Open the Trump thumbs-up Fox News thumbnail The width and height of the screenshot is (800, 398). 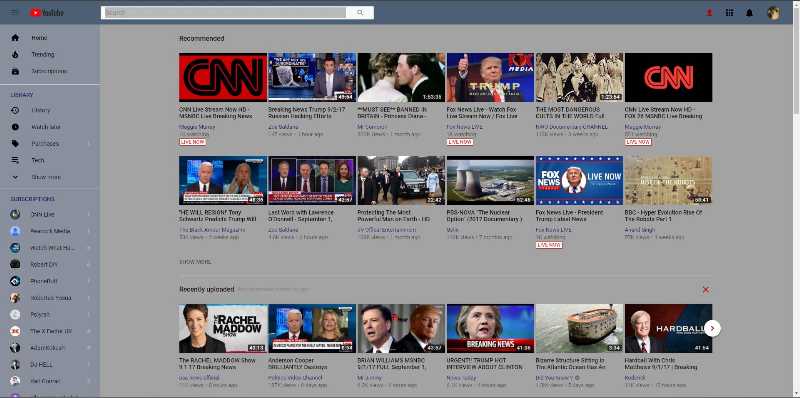click(x=490, y=77)
